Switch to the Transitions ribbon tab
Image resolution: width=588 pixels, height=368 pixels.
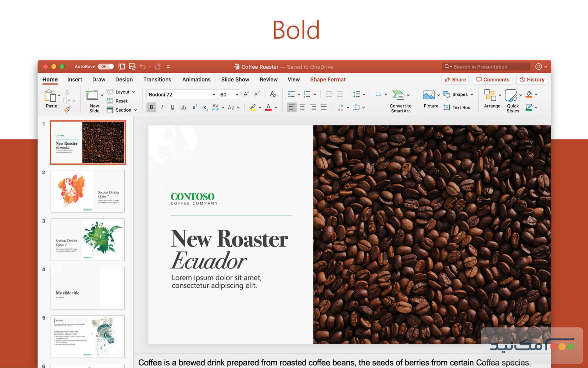pos(157,79)
